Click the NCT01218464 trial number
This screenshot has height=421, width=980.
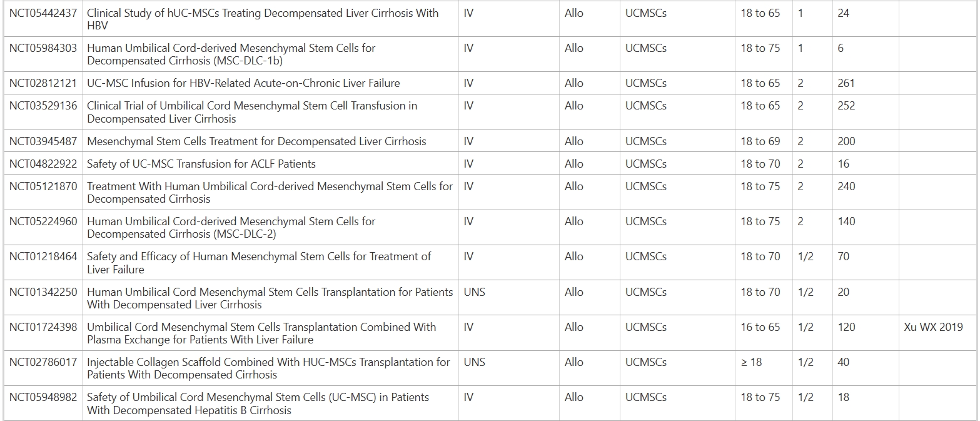(43, 256)
